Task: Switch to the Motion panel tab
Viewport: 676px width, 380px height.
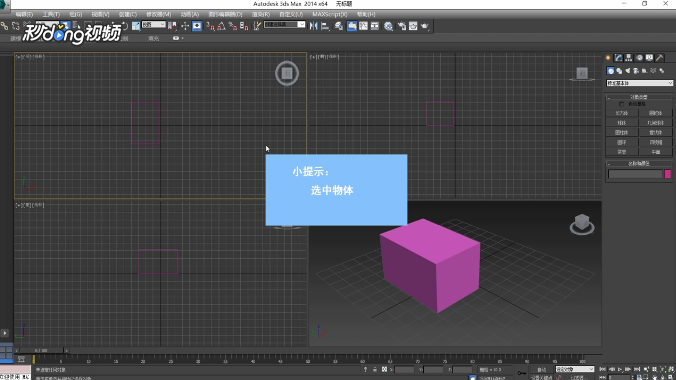Action: point(639,58)
